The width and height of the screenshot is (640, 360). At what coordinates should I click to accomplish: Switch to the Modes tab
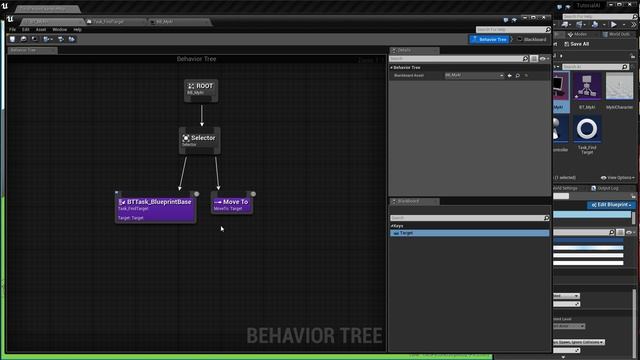pyautogui.click(x=577, y=34)
